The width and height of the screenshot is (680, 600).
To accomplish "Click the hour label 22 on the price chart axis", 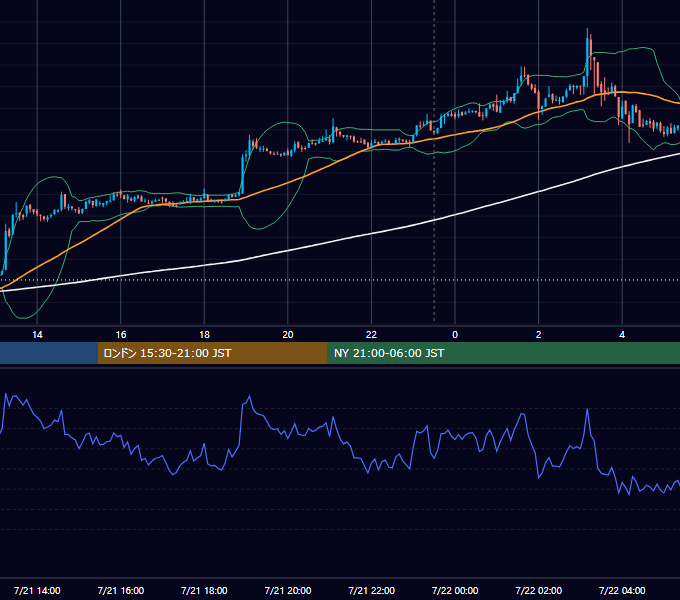I will tap(371, 335).
